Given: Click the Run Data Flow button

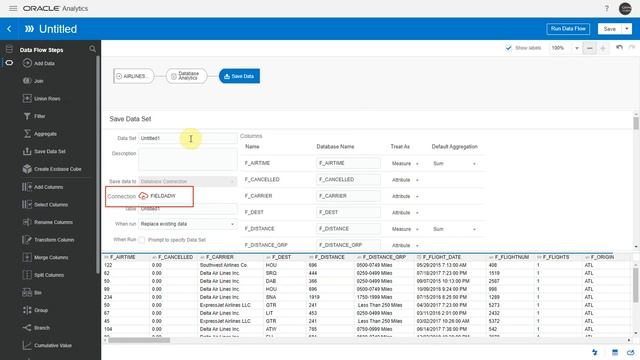Looking at the screenshot, I should pyautogui.click(x=568, y=29).
